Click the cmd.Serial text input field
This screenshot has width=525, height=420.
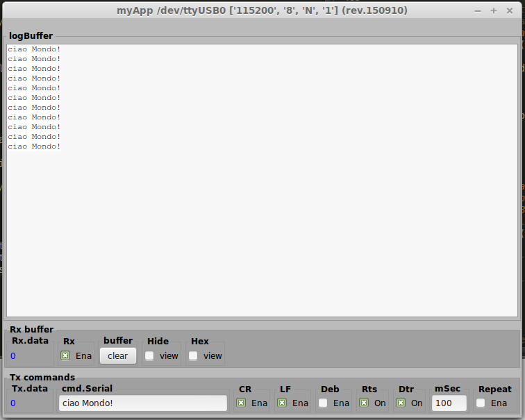coord(142,403)
